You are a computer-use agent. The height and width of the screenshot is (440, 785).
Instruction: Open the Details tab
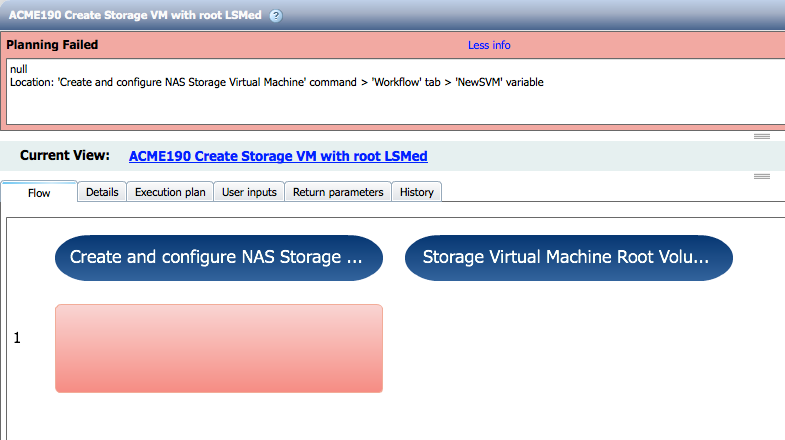pyautogui.click(x=102, y=192)
